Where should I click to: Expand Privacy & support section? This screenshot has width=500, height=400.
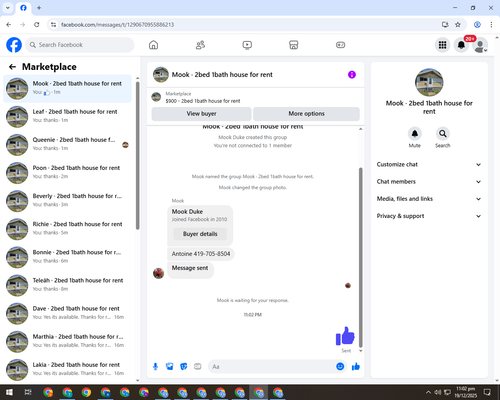[x=429, y=216]
